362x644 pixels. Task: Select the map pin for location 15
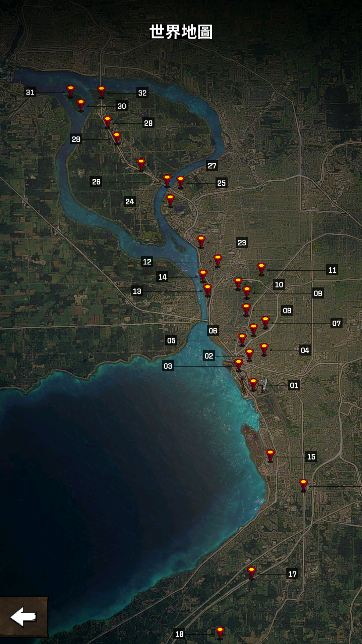point(270,456)
